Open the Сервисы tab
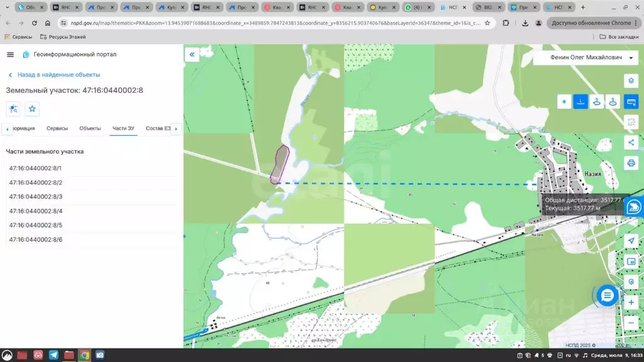Screen dimensions: 644x362 coord(57,128)
